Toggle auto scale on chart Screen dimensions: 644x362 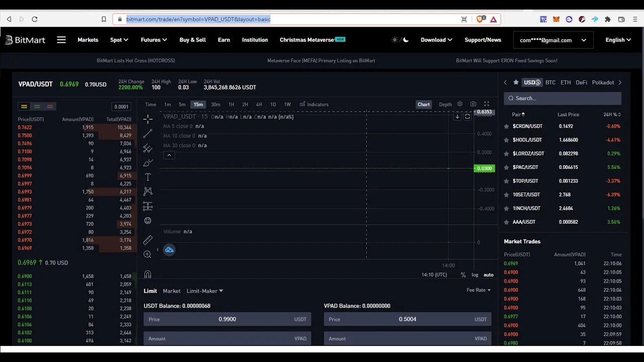pyautogui.click(x=489, y=275)
